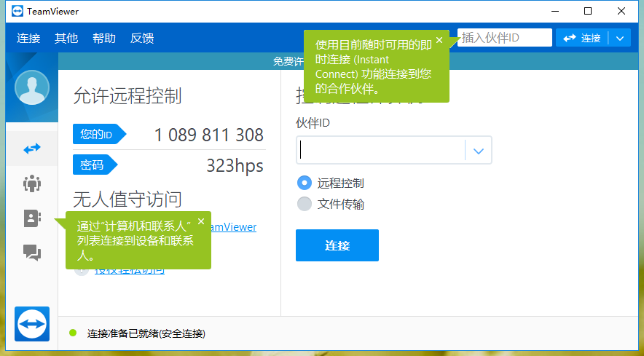Open the chat sidebar icon

[32, 253]
